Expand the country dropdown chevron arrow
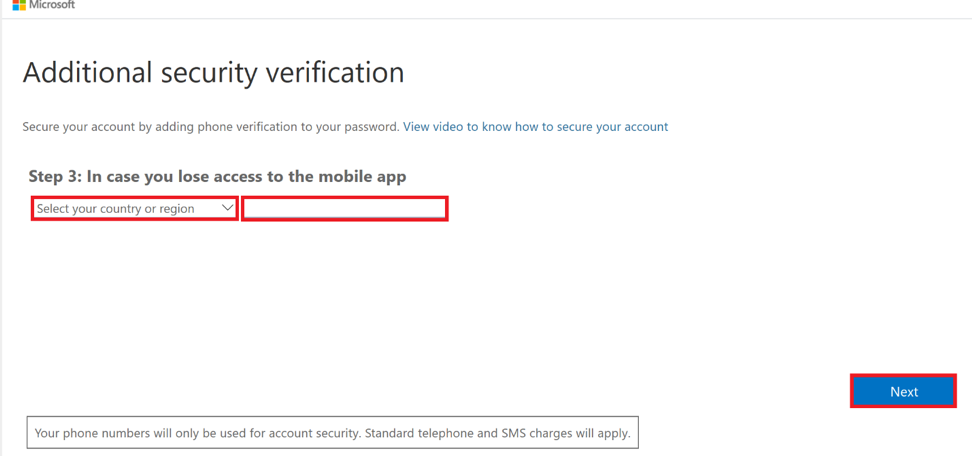Viewport: 972px width, 456px height. (228, 208)
